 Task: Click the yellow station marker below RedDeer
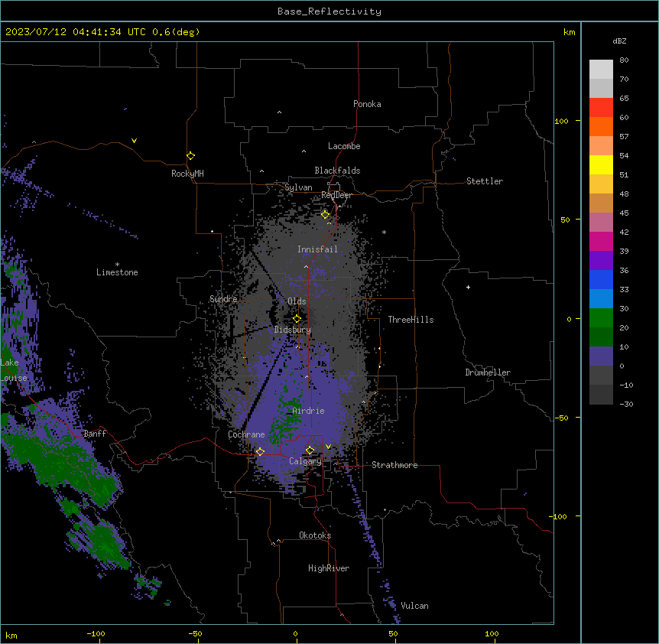point(325,215)
